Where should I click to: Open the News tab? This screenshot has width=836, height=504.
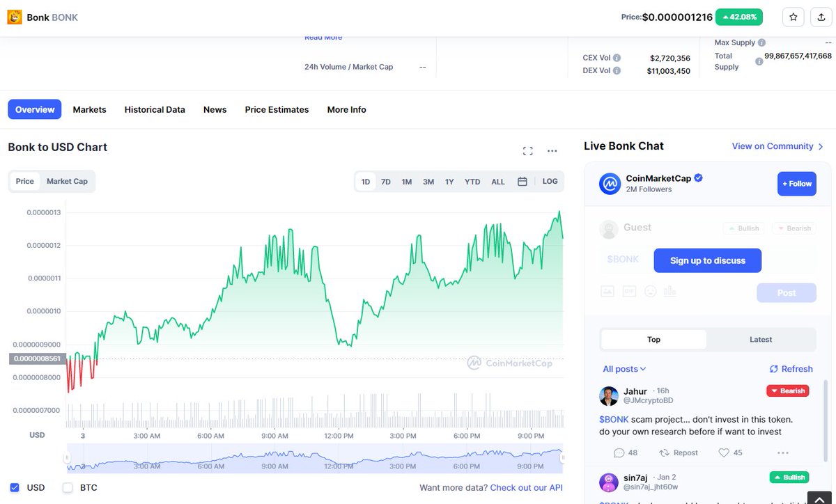[x=215, y=110]
